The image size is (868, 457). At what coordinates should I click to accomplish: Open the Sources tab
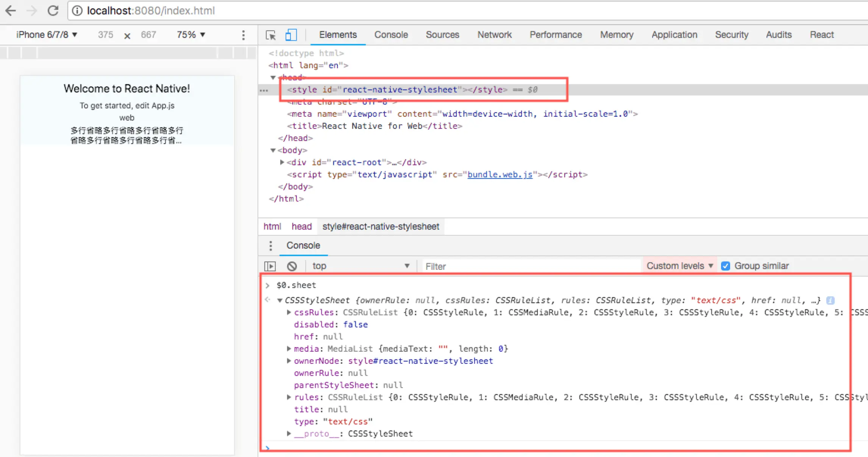tap(442, 35)
